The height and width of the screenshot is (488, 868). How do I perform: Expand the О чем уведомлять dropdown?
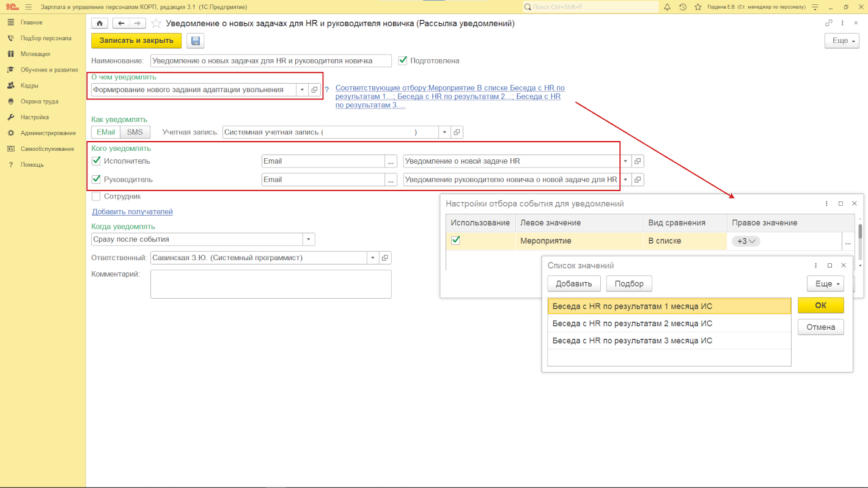[302, 90]
